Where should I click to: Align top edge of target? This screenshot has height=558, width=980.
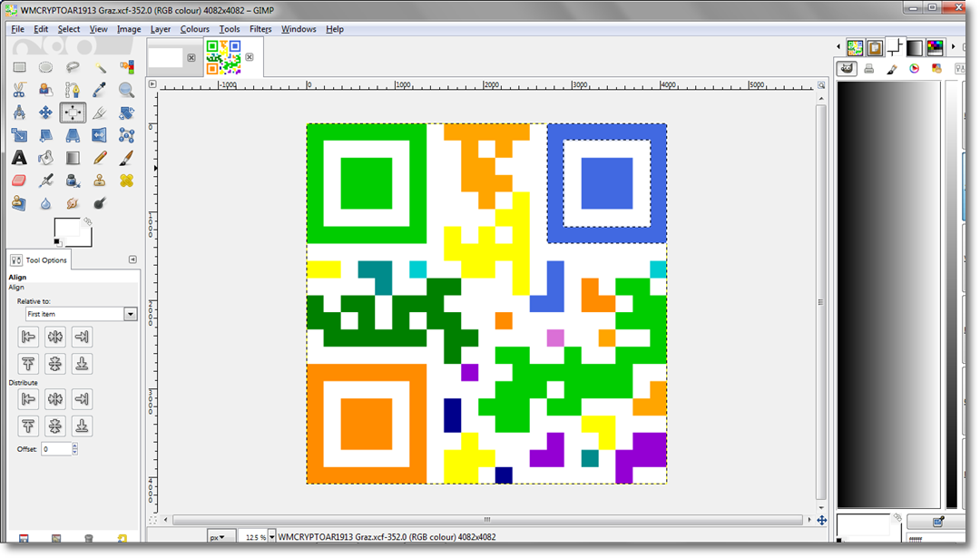[28, 364]
